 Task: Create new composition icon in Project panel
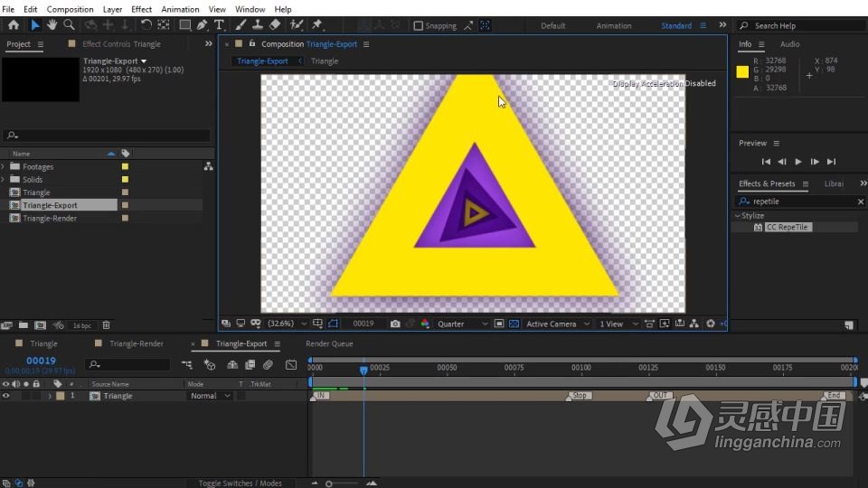41,325
